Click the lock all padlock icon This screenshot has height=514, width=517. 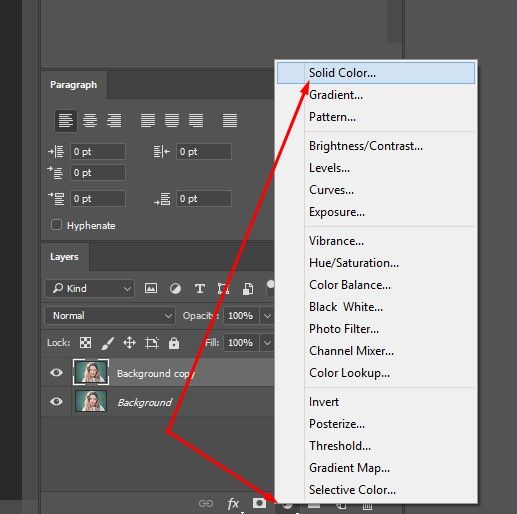(x=174, y=343)
